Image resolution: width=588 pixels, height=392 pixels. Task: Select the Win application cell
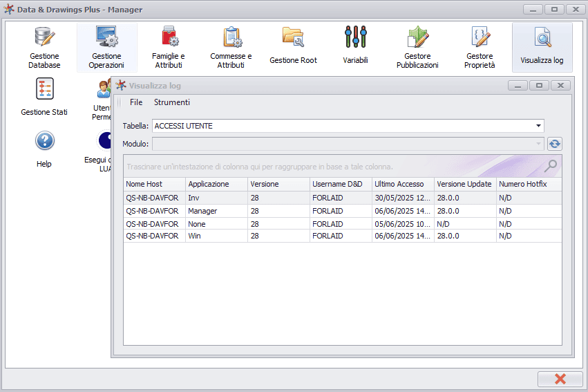tap(217, 236)
